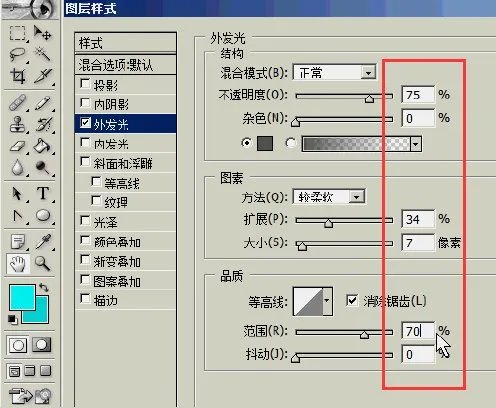The width and height of the screenshot is (496, 408).
Task: Enable the 内发光 checkbox
Action: 85,143
